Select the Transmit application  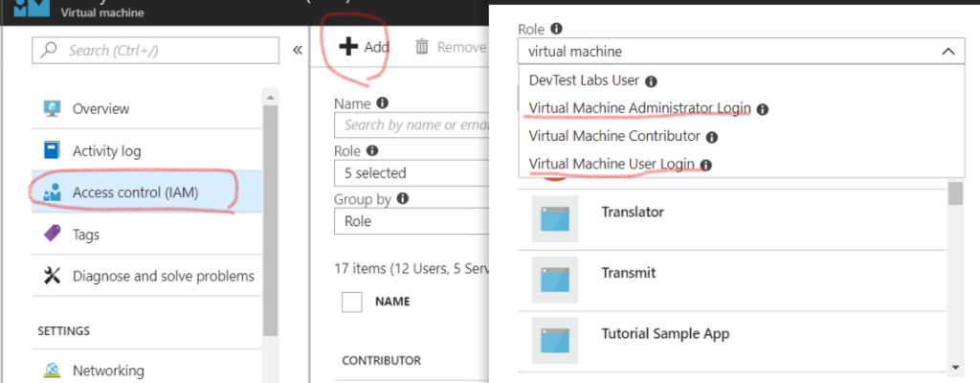click(x=732, y=280)
